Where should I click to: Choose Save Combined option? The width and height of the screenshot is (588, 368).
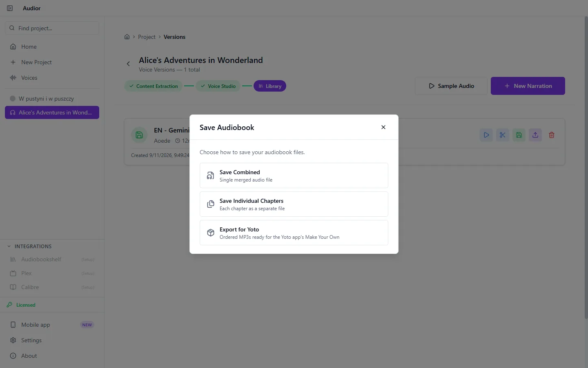coord(294,175)
